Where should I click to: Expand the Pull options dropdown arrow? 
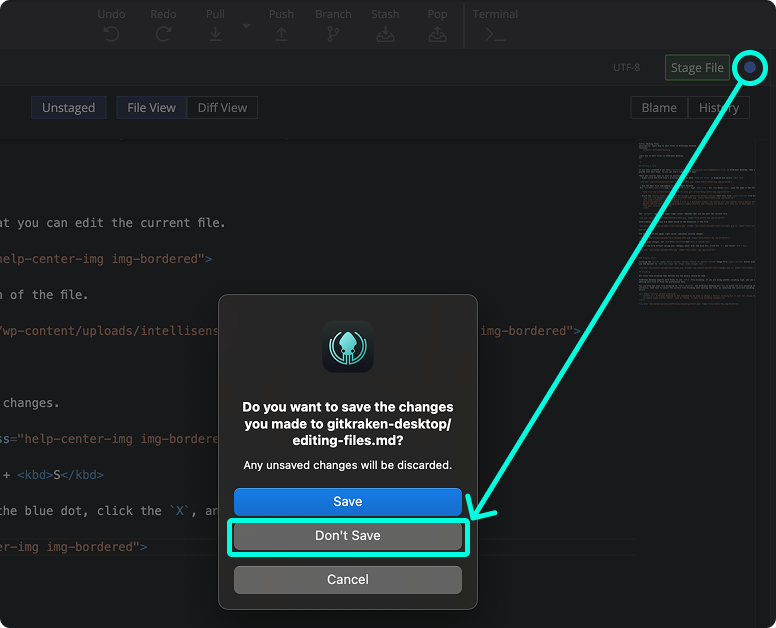(x=246, y=24)
